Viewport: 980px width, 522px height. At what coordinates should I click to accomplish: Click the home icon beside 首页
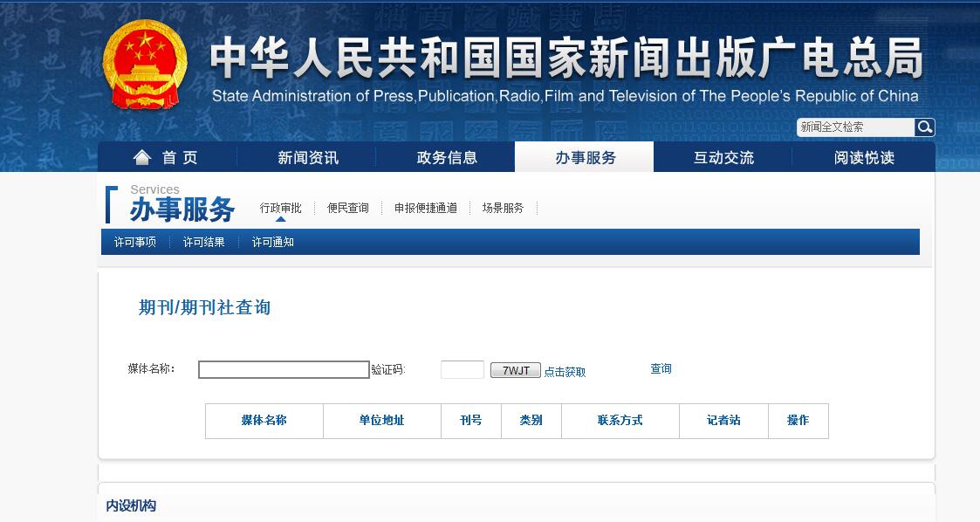tap(142, 157)
